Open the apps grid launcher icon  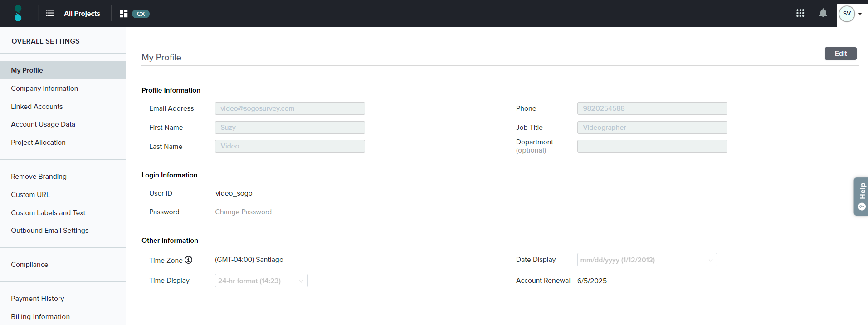click(x=800, y=13)
